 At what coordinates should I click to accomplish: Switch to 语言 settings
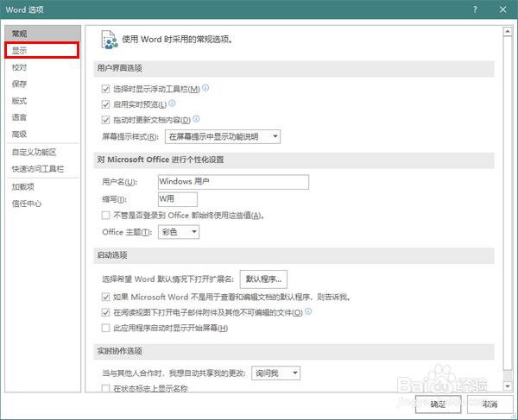(x=42, y=117)
